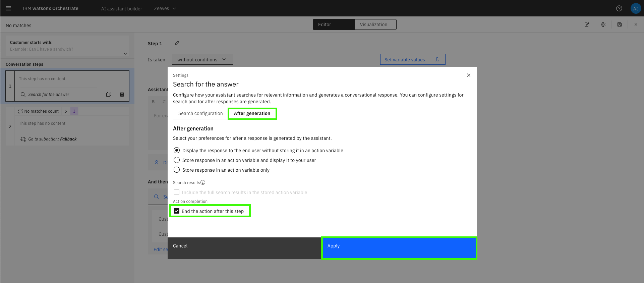The width and height of the screenshot is (644, 283).
Task: Select 'Store response in an action variable and display'
Action: click(177, 160)
